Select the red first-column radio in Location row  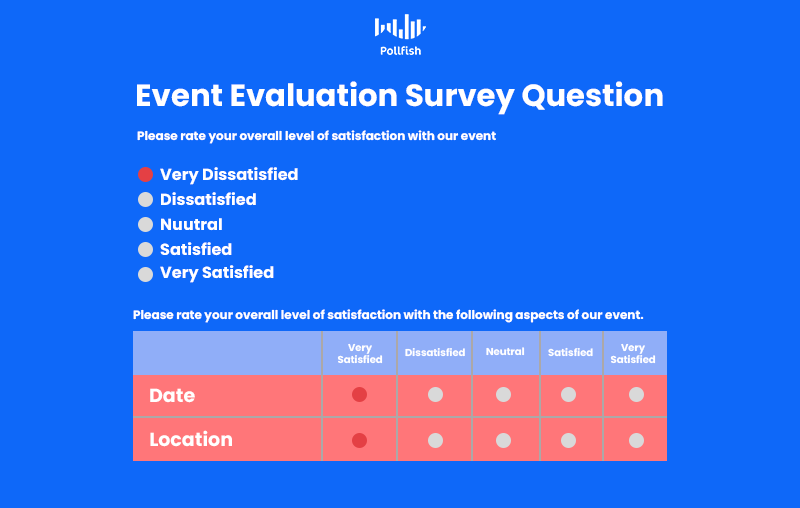click(359, 440)
